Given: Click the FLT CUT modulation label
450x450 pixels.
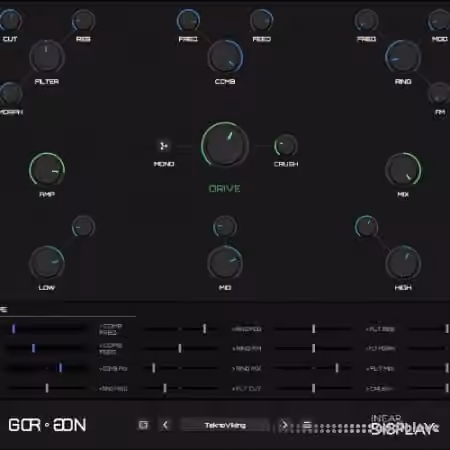Looking at the screenshot, I should click(x=247, y=389).
